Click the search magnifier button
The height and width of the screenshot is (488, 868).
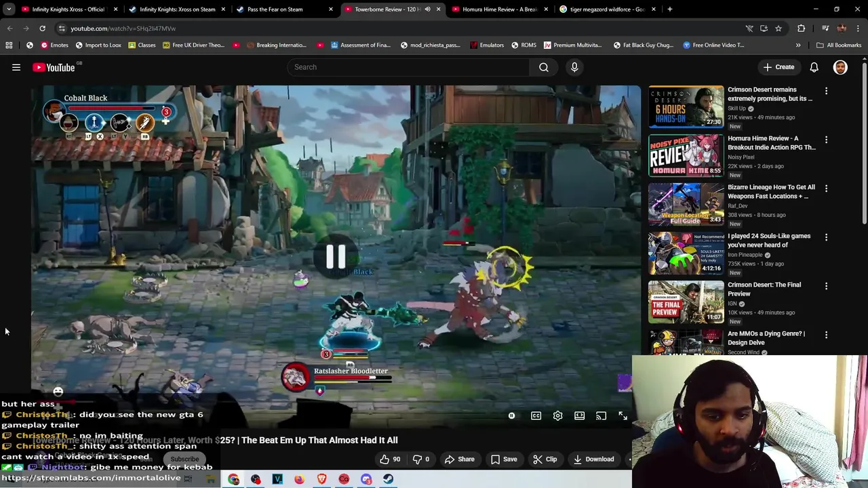coord(544,67)
